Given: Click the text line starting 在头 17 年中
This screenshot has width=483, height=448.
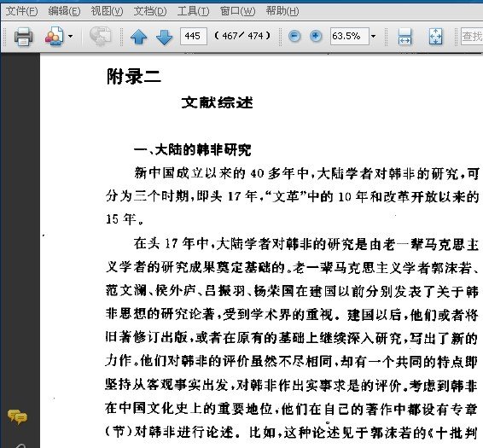Looking at the screenshot, I should tap(306, 244).
